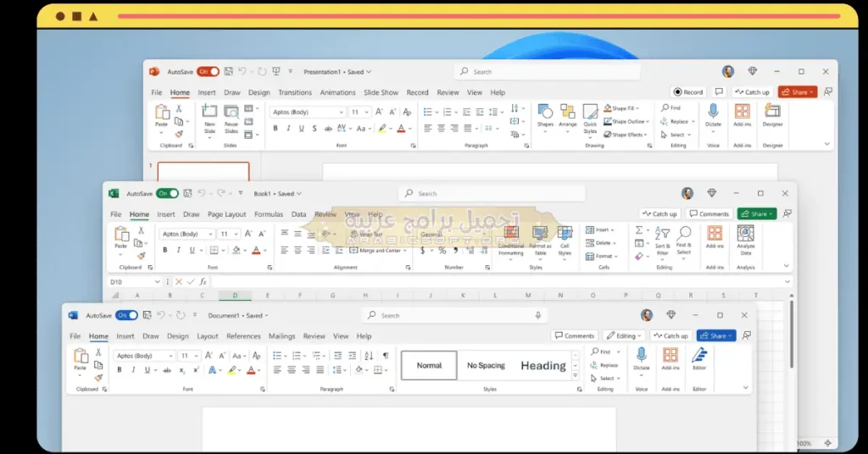Turn off AutoSave in PowerPoint
This screenshot has height=454, width=868.
(209, 72)
